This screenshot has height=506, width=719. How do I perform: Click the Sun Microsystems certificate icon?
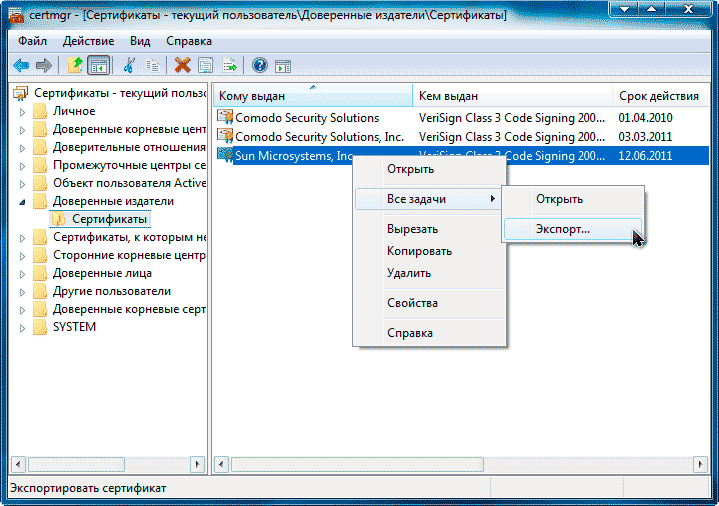(225, 155)
